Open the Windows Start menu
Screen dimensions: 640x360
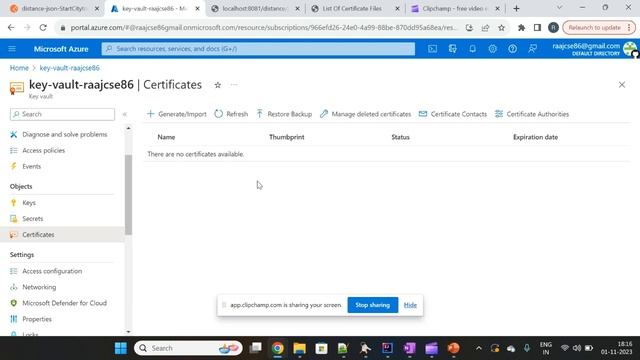(120, 348)
